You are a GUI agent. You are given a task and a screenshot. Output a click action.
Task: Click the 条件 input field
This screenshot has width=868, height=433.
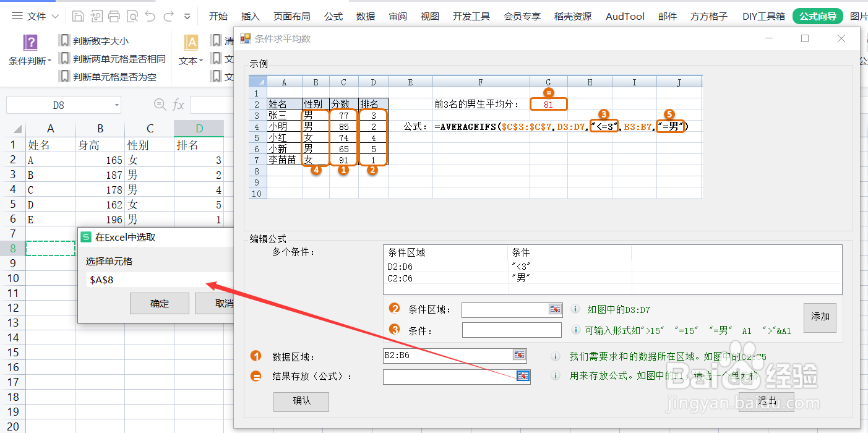[512, 330]
